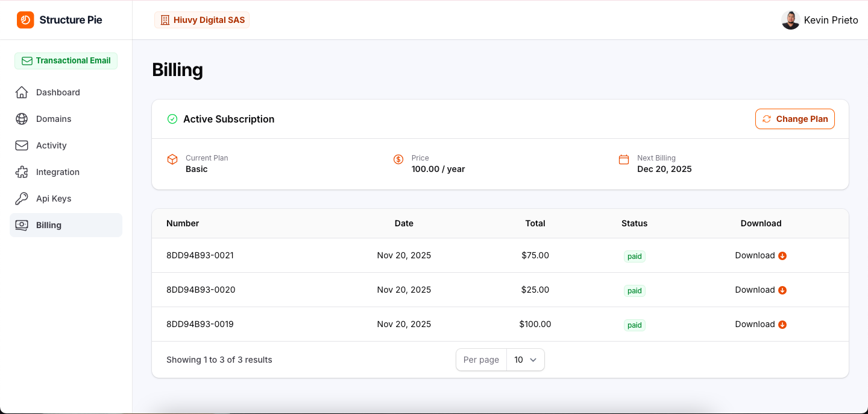Image resolution: width=868 pixels, height=414 pixels.
Task: Click download arrow for invoice 8DD94B93-0021
Action: coord(782,256)
